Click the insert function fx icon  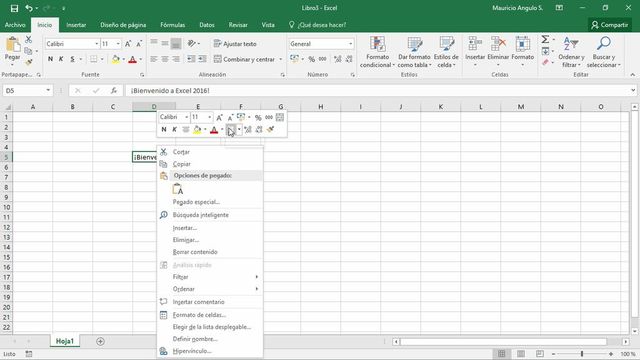114,91
